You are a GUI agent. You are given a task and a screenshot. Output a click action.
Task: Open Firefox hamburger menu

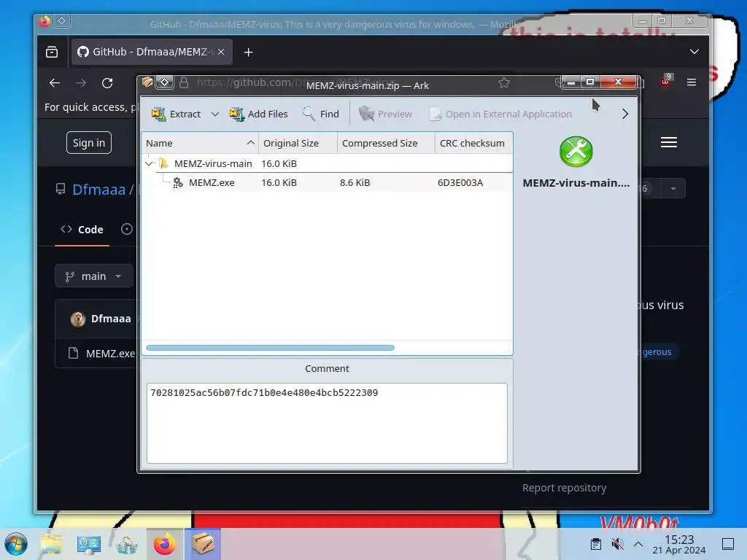[x=692, y=82]
